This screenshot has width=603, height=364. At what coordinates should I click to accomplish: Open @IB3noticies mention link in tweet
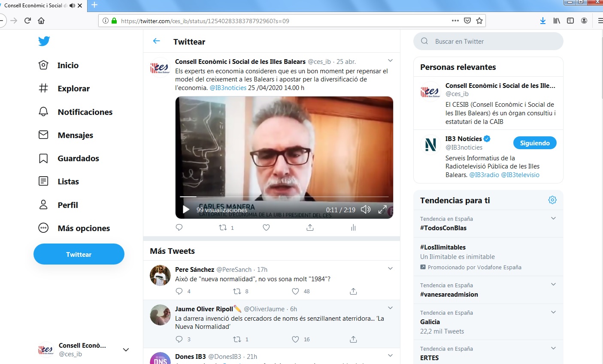pyautogui.click(x=228, y=87)
